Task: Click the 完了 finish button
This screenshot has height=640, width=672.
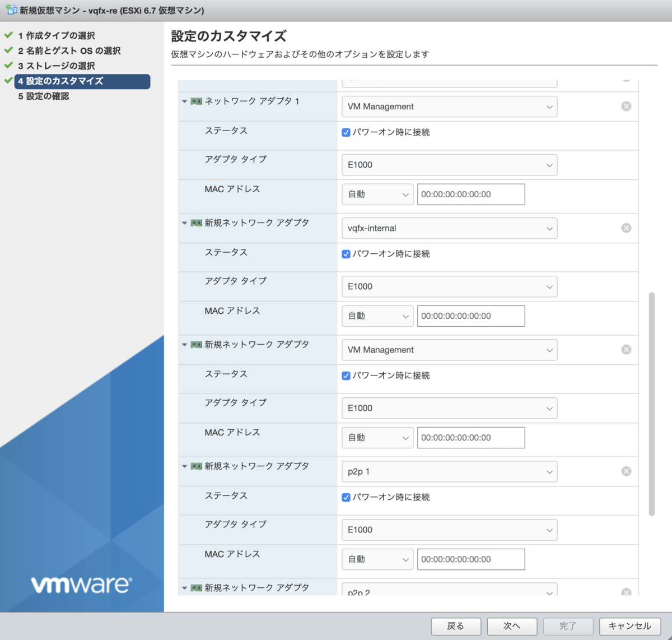Action: [568, 626]
